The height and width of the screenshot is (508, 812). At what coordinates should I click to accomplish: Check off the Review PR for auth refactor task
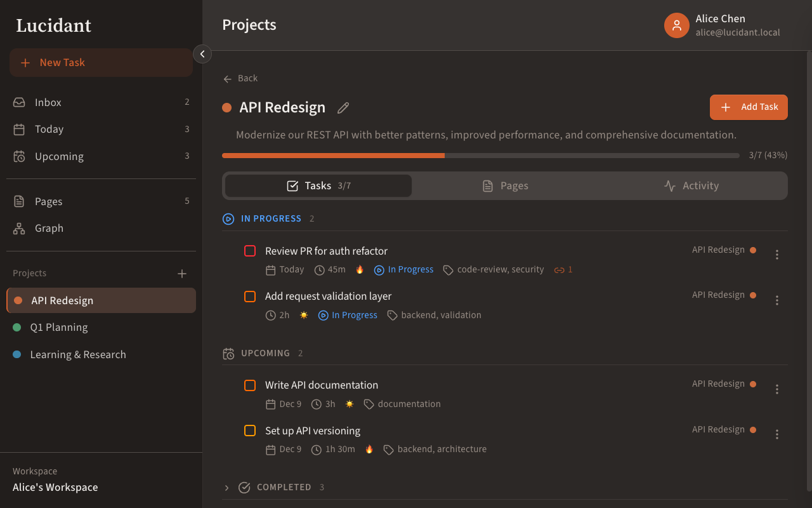(249, 251)
